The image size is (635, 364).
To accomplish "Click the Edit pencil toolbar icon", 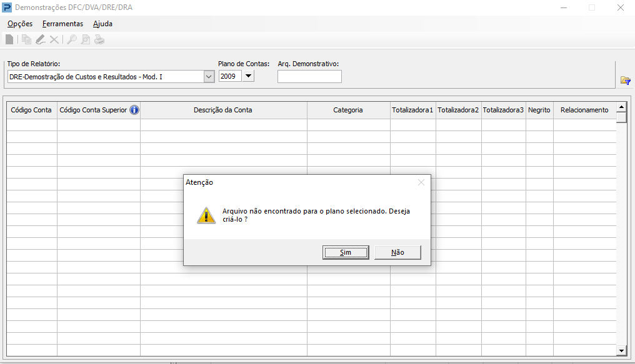I will (x=41, y=39).
